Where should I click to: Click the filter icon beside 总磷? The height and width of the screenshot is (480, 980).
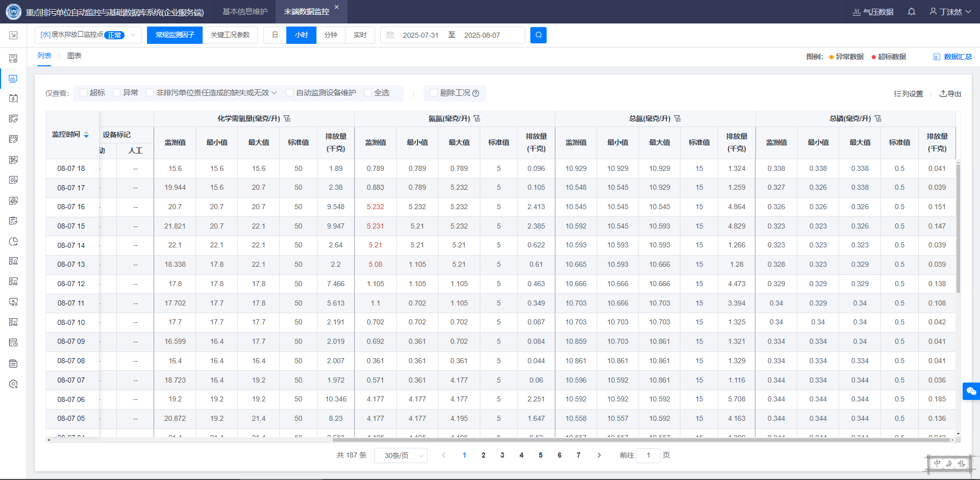click(878, 118)
